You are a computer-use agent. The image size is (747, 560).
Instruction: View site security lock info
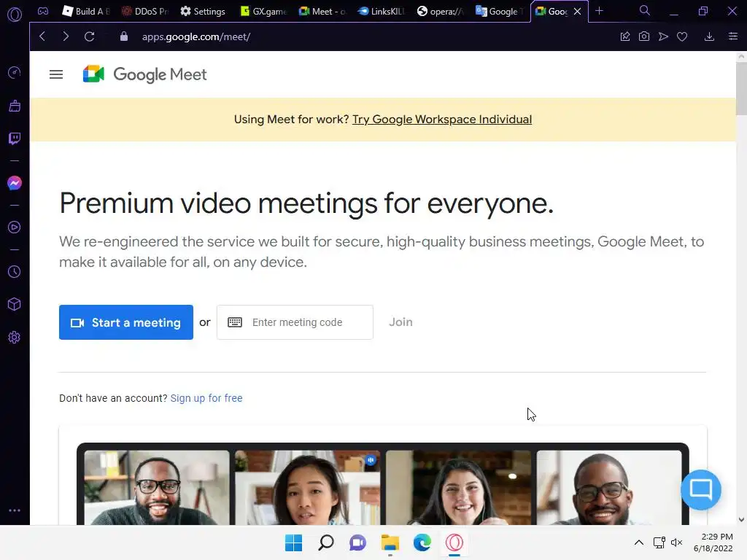click(x=124, y=36)
